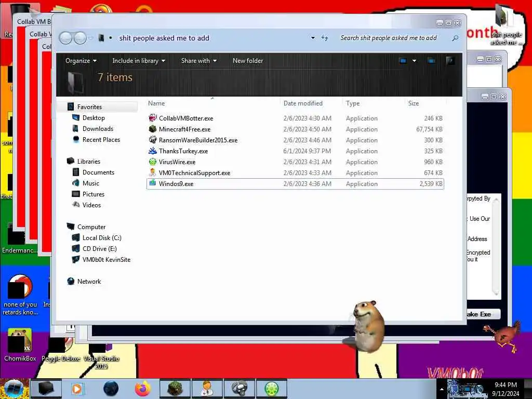
Task: Click the New folder button
Action: 248,61
